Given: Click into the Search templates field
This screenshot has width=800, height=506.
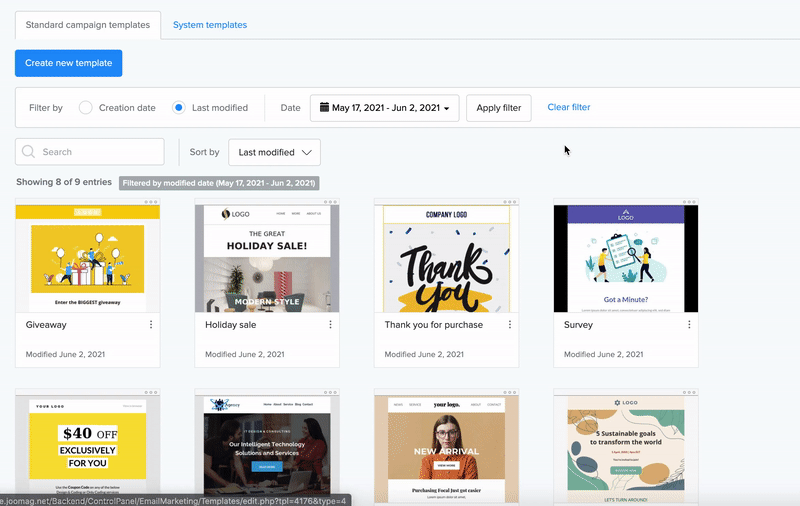Looking at the screenshot, I should (98, 152).
